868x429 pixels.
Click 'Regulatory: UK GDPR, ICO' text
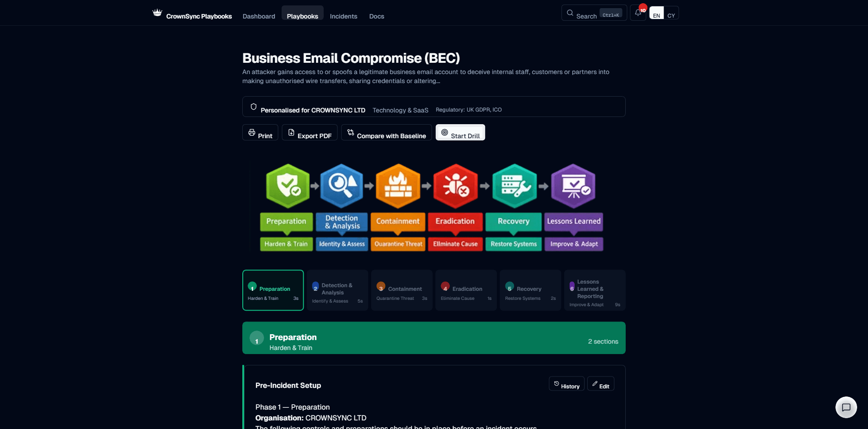click(469, 110)
